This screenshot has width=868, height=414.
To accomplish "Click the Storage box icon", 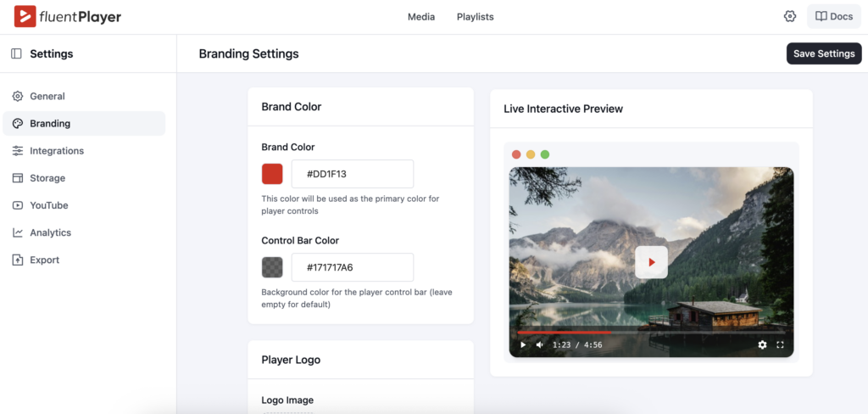I will (x=18, y=178).
